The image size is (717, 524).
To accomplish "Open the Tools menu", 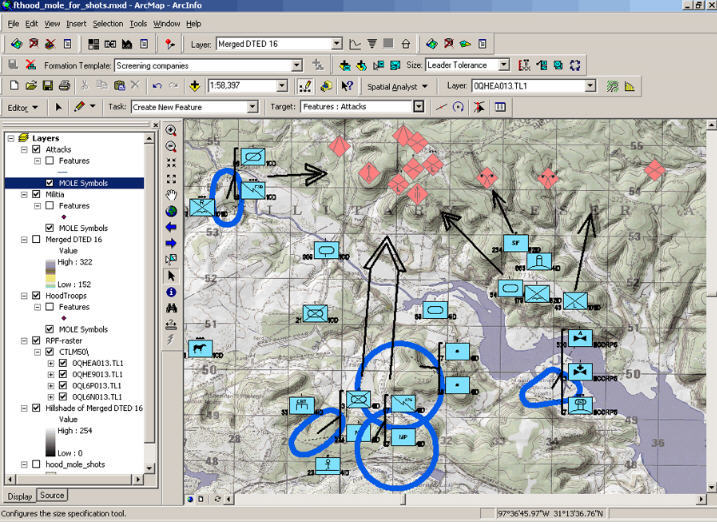I will pos(138,24).
